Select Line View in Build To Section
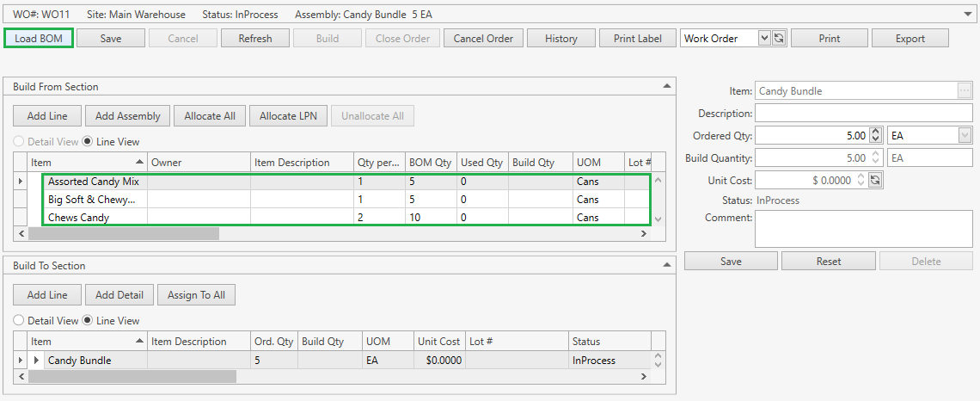This screenshot has width=980, height=401. 89,321
